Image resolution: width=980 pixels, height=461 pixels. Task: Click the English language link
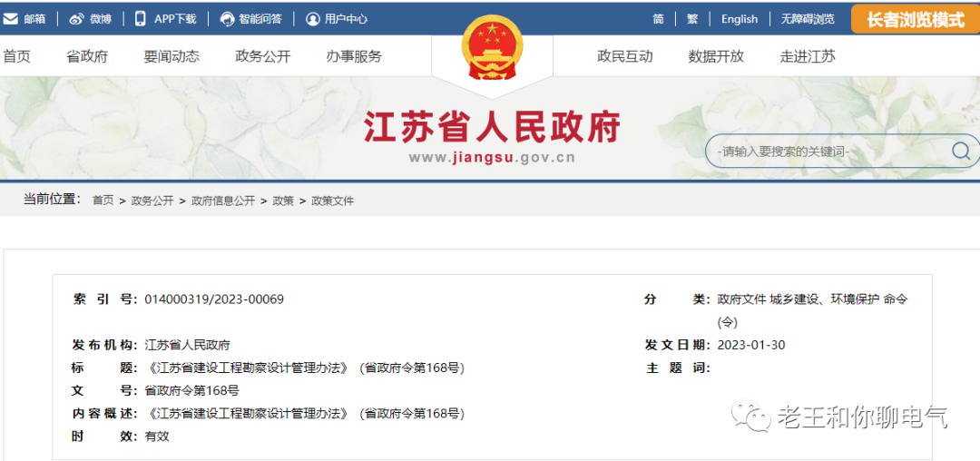coord(739,18)
